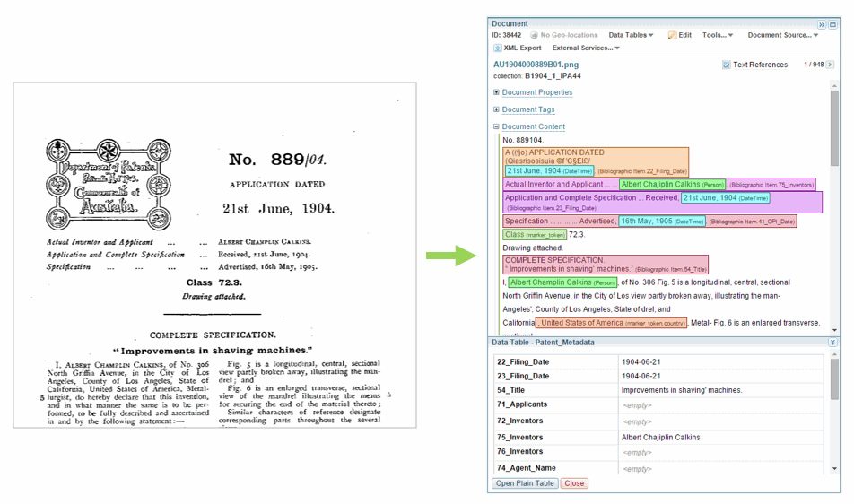Click the Albert Chajiplin Calkins Person tag in the inventor line
854x504 pixels.
point(673,185)
